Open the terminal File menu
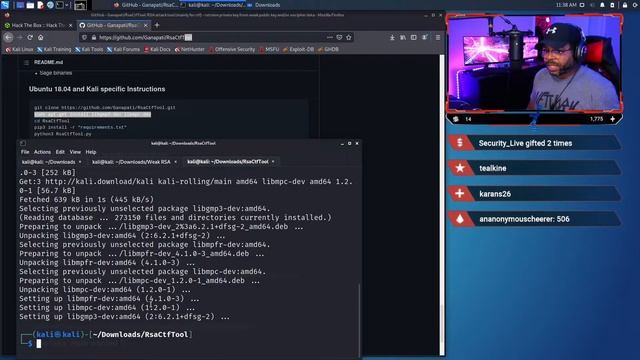Viewport: 640px width, 360px height. pos(25,152)
